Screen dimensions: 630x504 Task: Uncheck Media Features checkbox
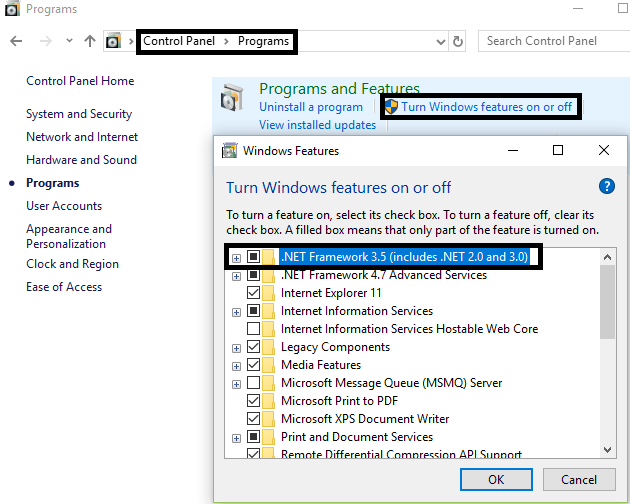[254, 365]
